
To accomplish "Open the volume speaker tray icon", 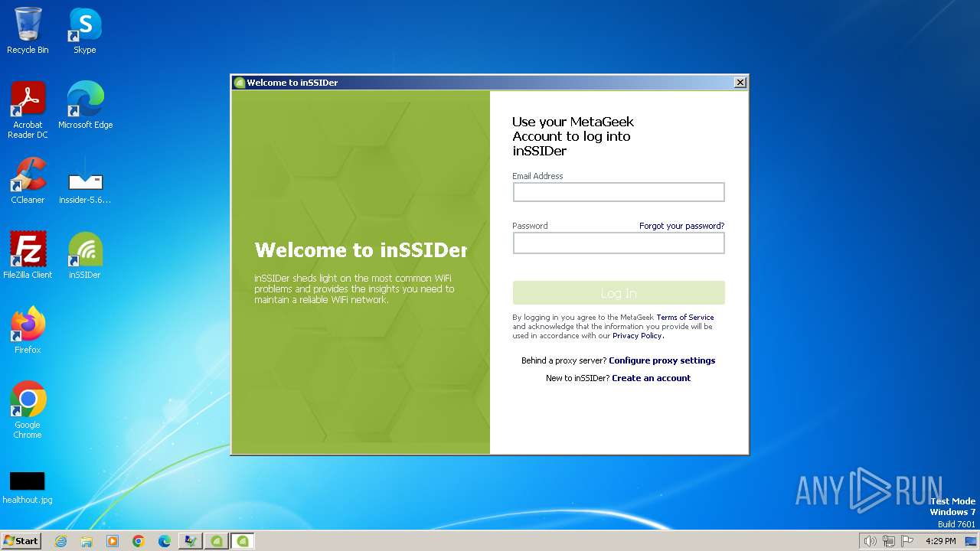I will [870, 541].
